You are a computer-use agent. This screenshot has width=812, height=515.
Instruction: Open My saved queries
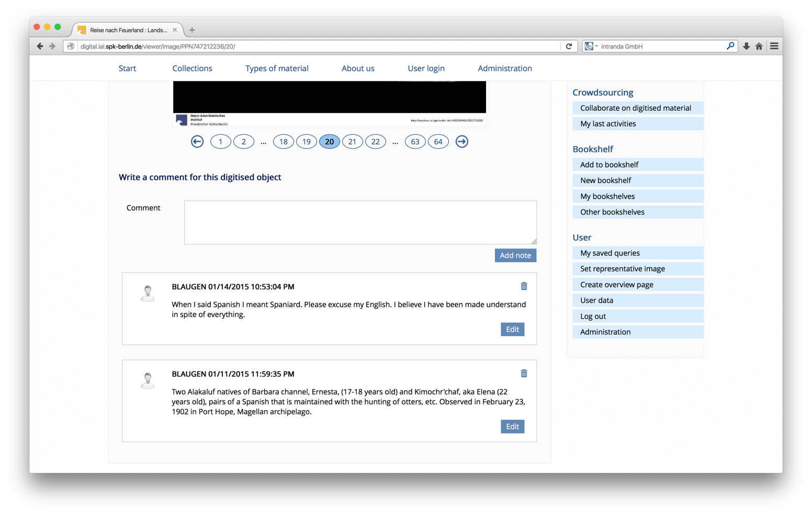click(x=638, y=253)
